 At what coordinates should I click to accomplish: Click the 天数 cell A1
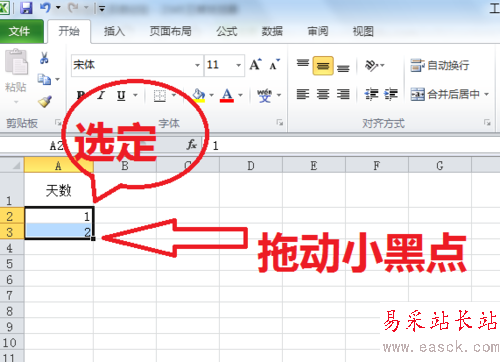click(59, 190)
